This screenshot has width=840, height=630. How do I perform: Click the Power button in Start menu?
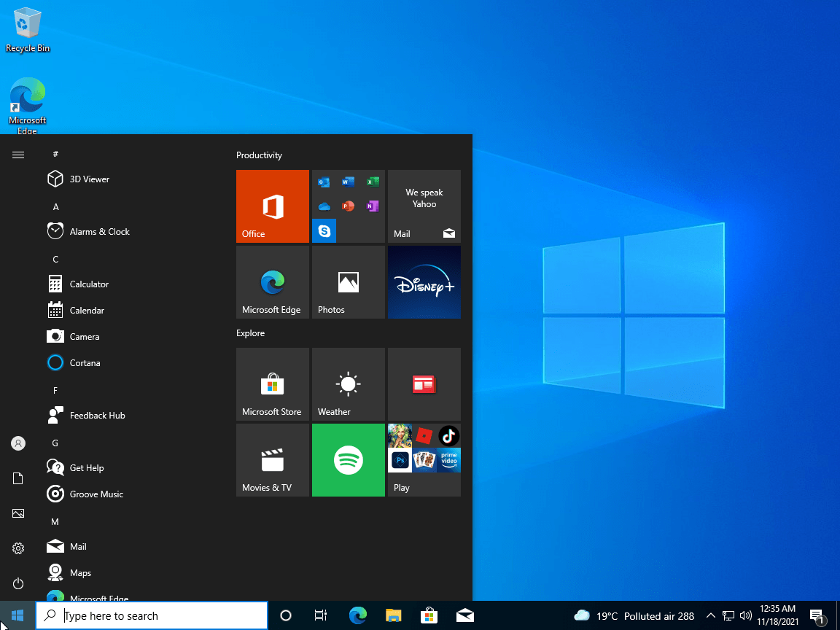[17, 583]
